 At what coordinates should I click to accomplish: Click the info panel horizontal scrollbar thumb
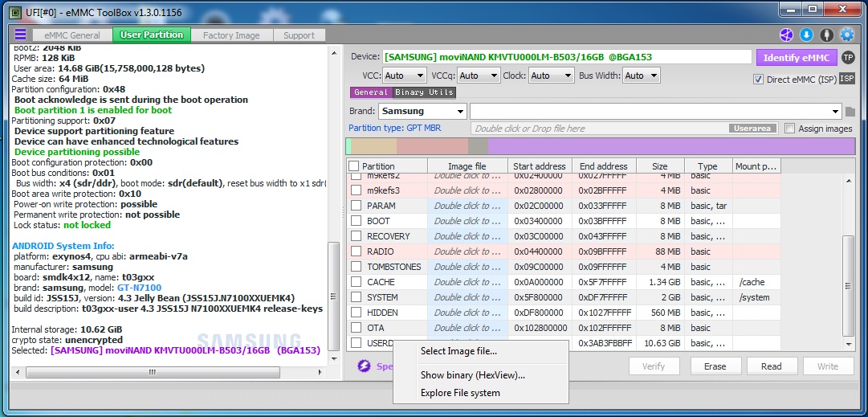point(153,372)
